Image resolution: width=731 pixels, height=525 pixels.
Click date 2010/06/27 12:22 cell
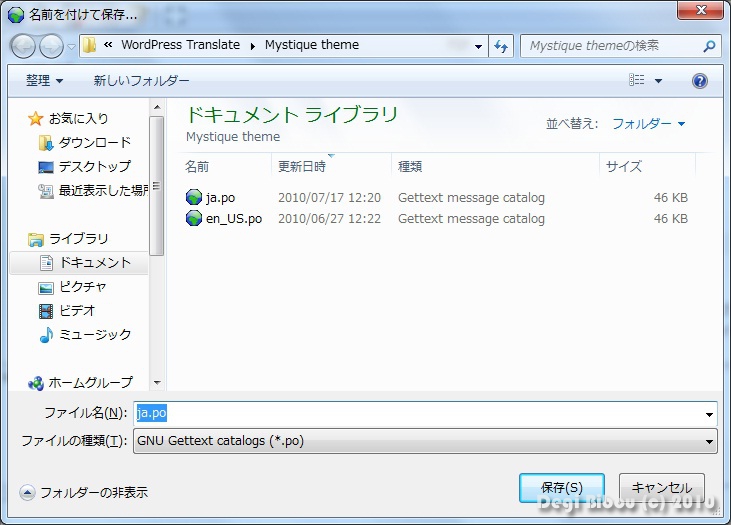pyautogui.click(x=329, y=219)
